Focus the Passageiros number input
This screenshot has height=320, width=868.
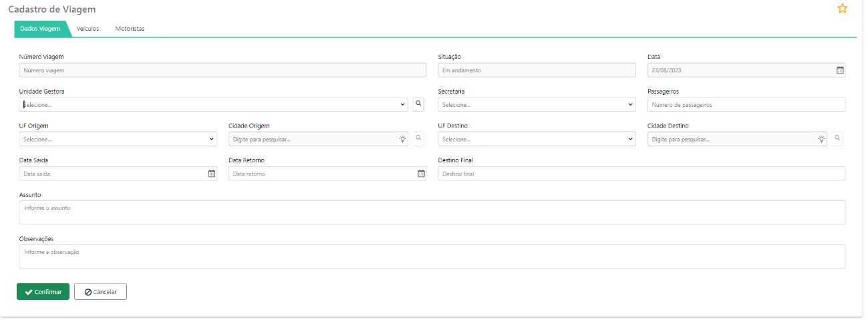(746, 104)
